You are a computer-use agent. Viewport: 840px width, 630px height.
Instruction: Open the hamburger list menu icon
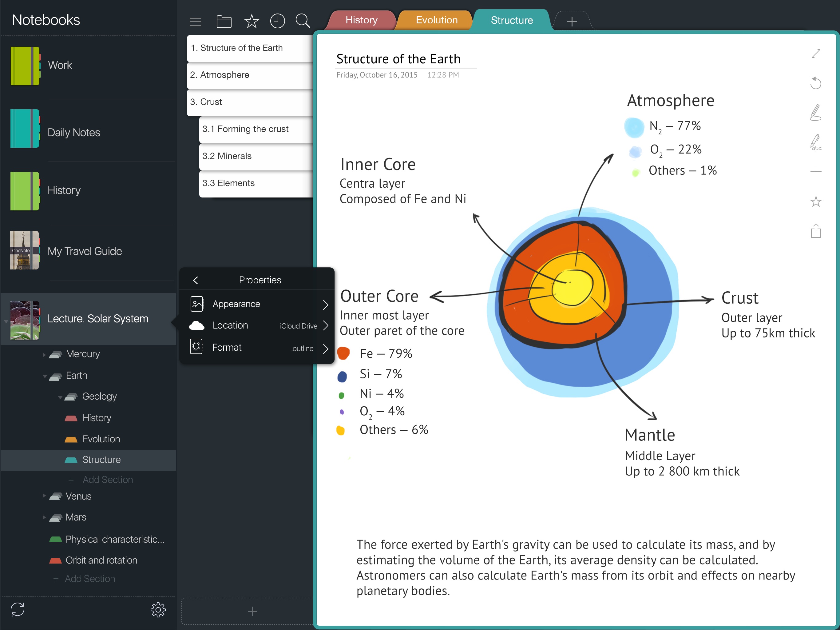pyautogui.click(x=195, y=22)
